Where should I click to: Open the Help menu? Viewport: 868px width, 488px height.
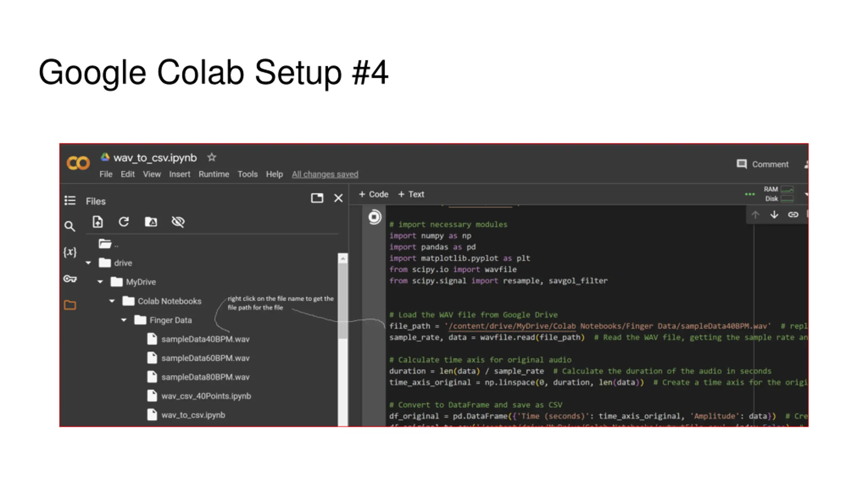coord(274,174)
